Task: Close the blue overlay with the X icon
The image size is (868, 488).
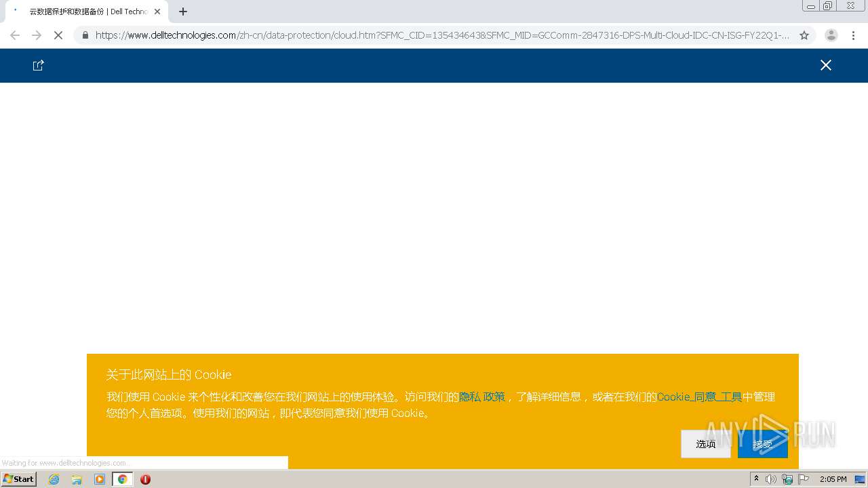Action: point(825,65)
